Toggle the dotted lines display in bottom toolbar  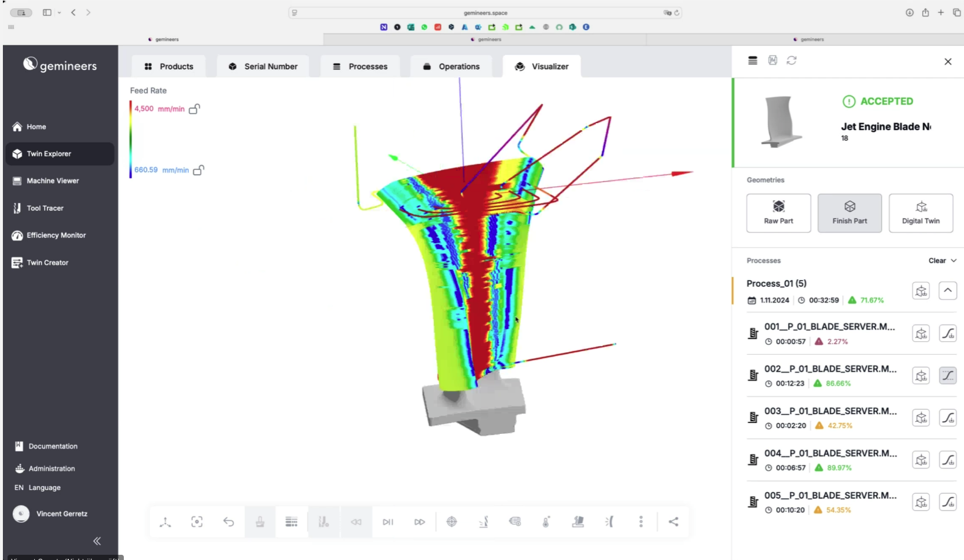[292, 522]
